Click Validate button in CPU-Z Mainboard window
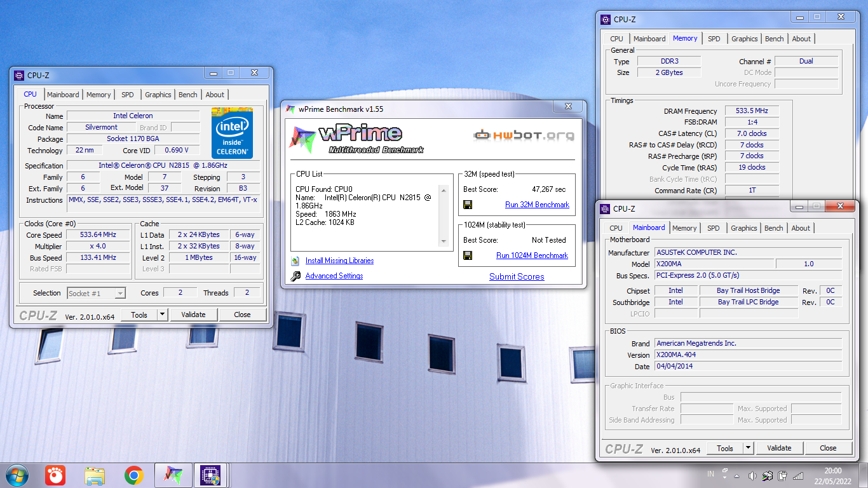 tap(779, 448)
